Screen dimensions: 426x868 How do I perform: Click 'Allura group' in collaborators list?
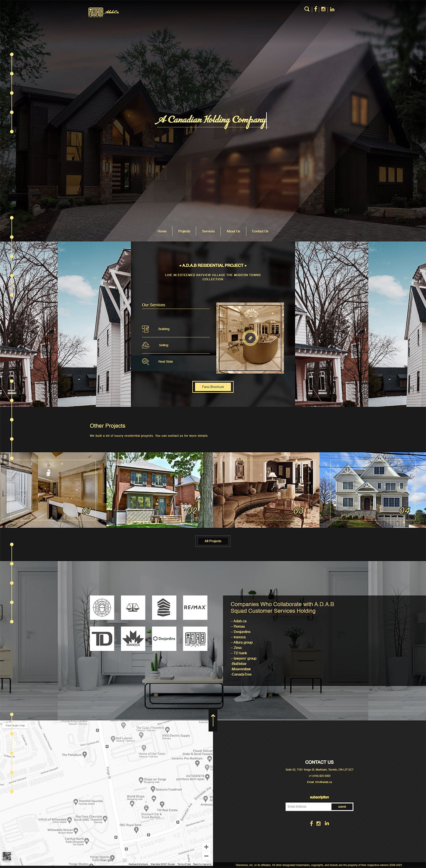pyautogui.click(x=242, y=642)
